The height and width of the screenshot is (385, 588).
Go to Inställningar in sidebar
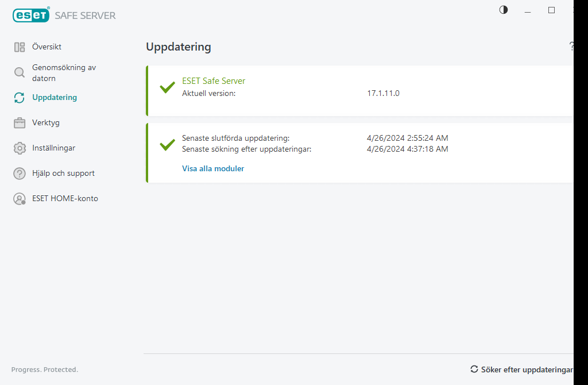click(53, 148)
